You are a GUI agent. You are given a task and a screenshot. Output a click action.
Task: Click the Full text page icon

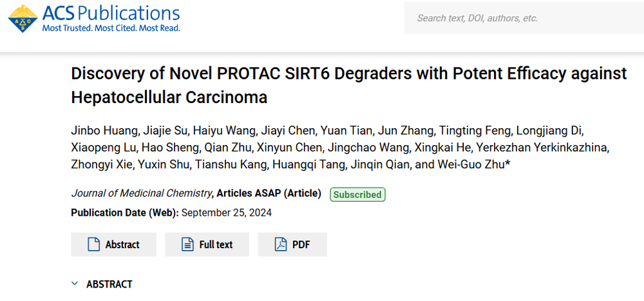[187, 244]
